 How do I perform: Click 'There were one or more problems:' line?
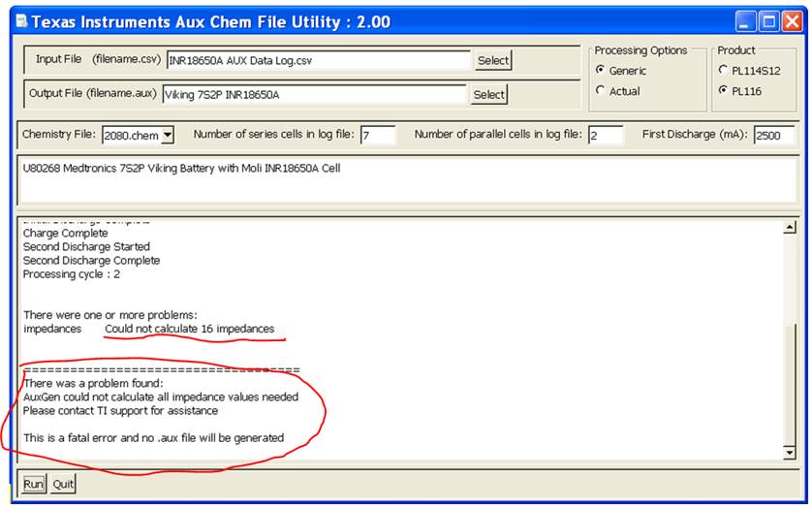coord(110,315)
